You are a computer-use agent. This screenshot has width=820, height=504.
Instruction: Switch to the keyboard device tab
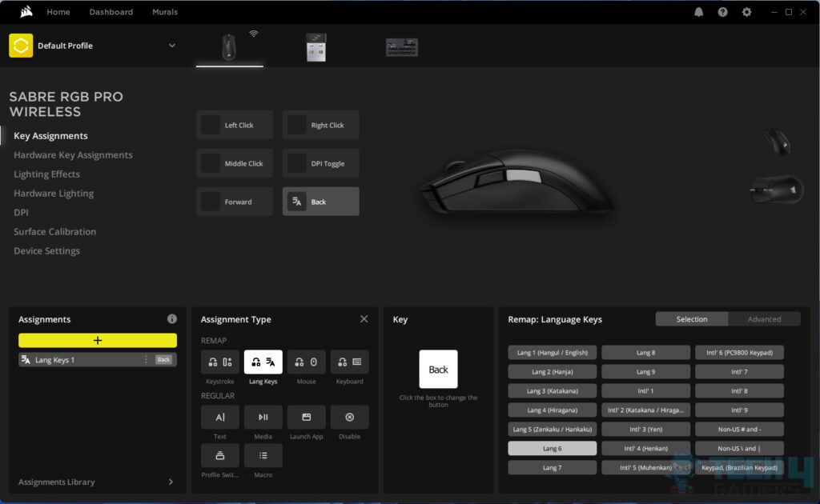coord(401,46)
